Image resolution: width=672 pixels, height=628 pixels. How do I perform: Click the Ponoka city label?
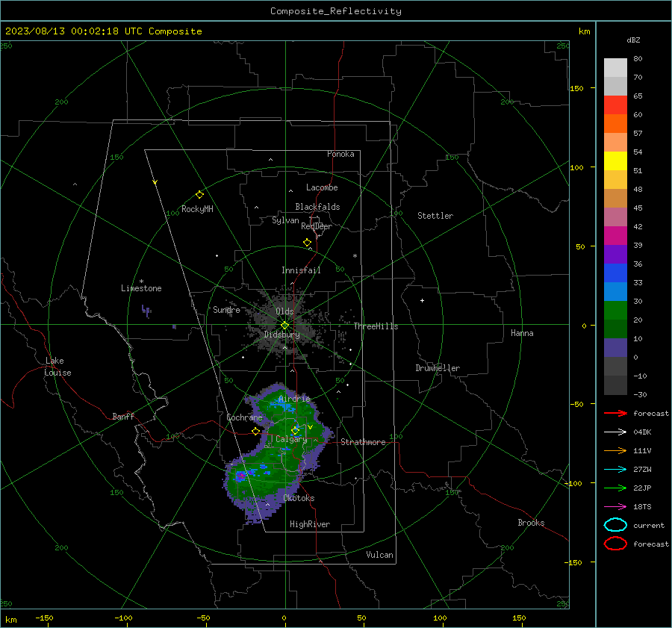[340, 154]
